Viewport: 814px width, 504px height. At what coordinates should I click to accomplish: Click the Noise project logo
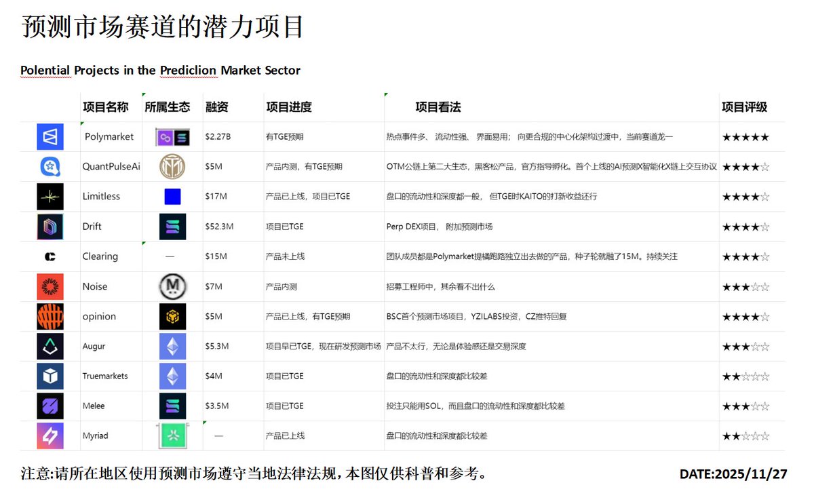point(50,286)
